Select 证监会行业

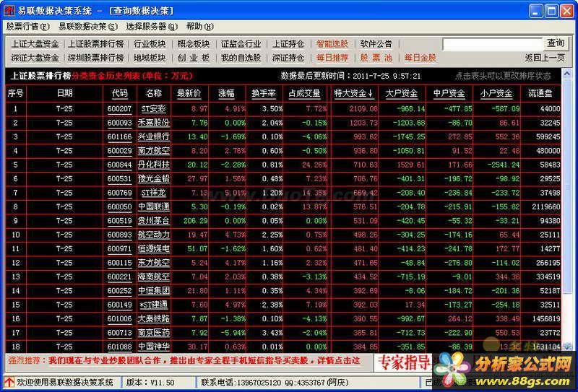point(241,44)
